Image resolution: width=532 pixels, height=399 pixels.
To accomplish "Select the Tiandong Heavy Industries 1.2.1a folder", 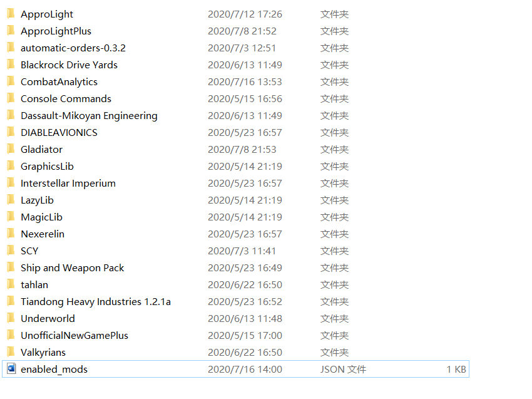I will click(95, 301).
